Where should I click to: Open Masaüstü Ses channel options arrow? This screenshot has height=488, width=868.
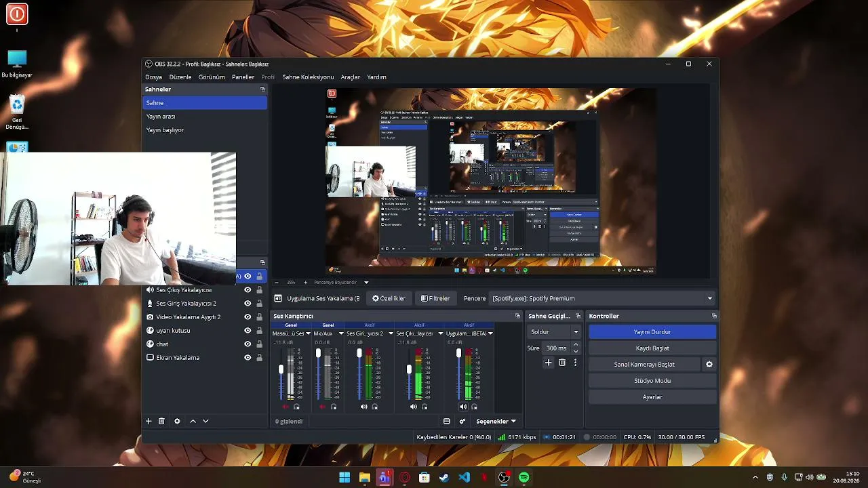click(308, 333)
